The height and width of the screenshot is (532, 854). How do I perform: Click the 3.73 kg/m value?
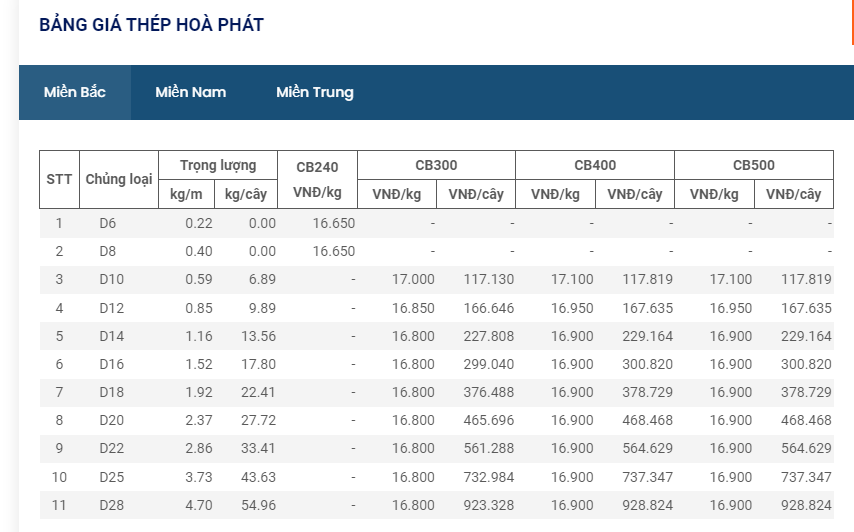(199, 477)
